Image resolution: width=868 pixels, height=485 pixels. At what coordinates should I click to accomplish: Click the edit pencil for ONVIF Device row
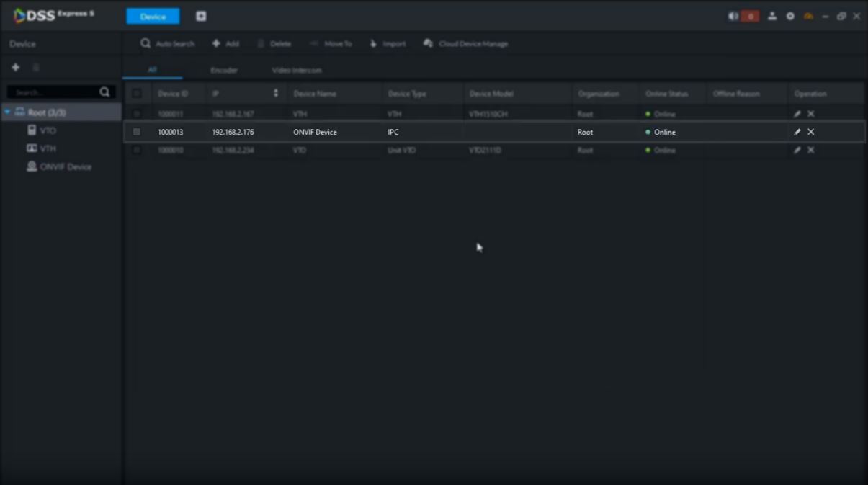[797, 132]
